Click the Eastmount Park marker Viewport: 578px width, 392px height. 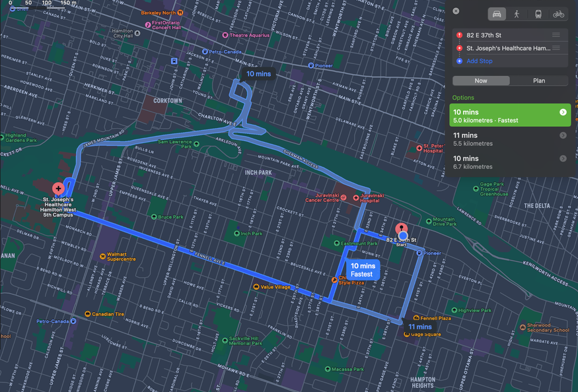pos(336,243)
